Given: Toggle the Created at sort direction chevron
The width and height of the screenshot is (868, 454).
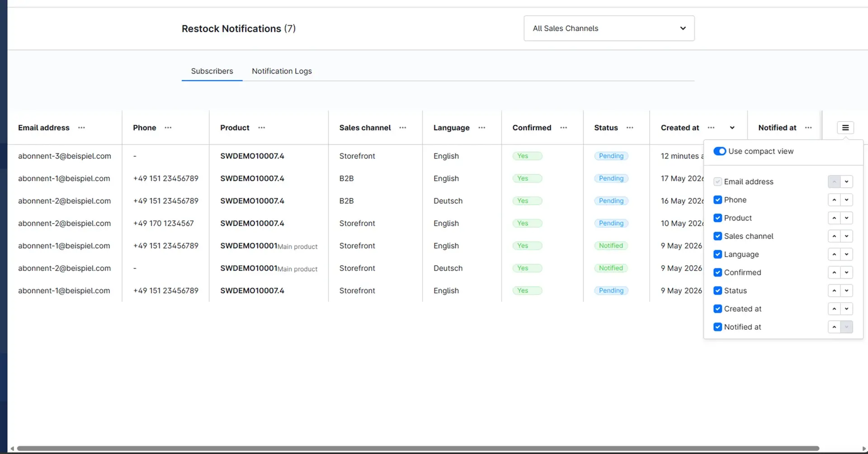Looking at the screenshot, I should (732, 128).
